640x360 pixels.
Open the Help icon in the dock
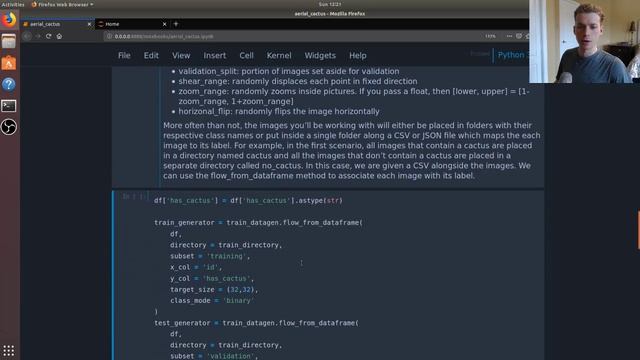click(9, 84)
